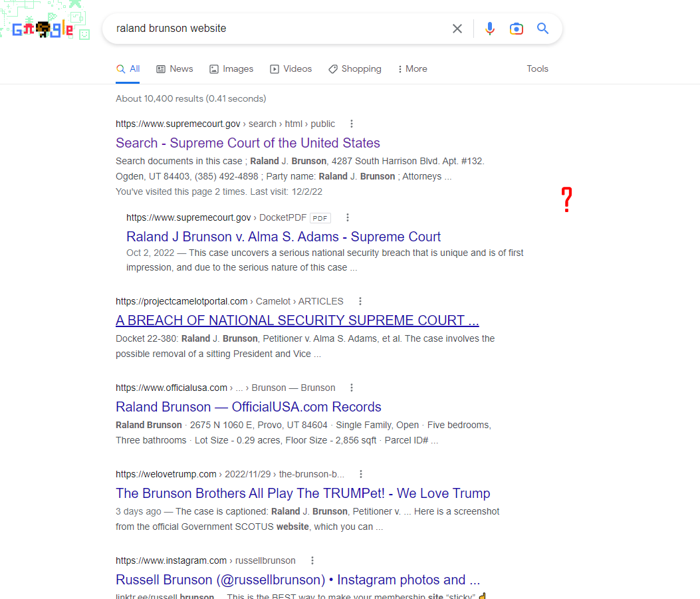700x599 pixels.
Task: Click the '3 days ago' snippet text
Action: 138,511
